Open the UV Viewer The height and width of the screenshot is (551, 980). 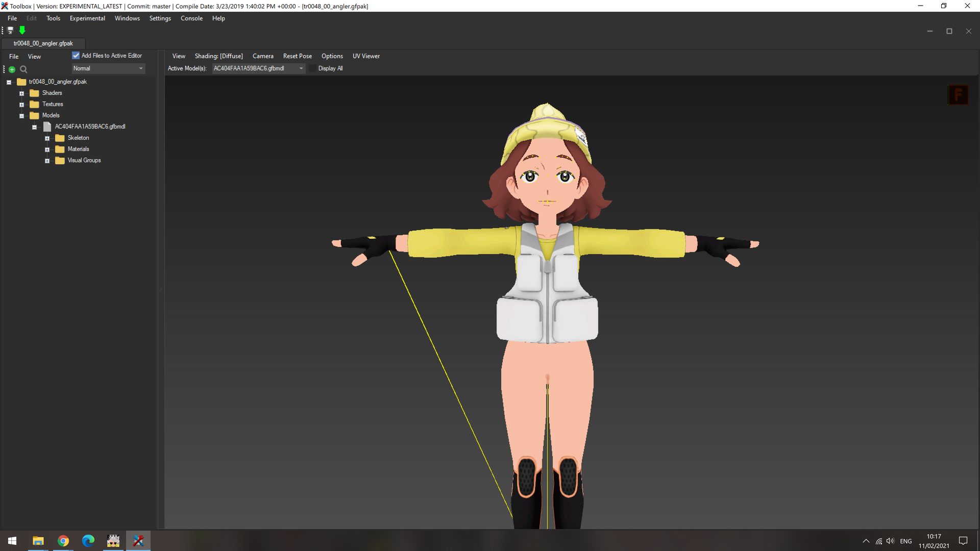pos(366,56)
